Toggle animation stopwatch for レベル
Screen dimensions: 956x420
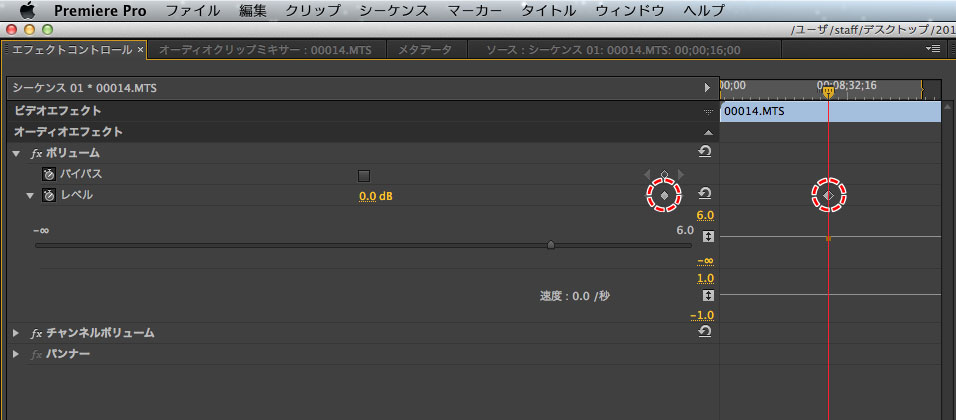click(x=49, y=195)
